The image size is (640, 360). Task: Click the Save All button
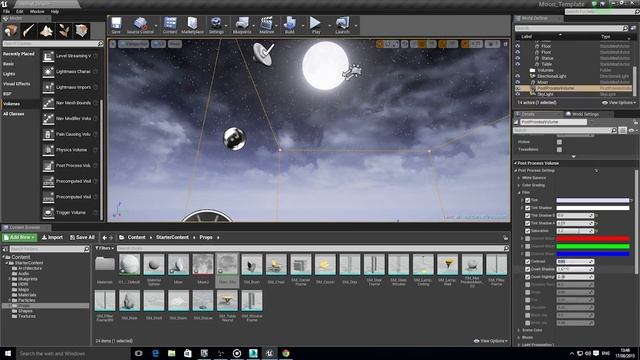click(82, 237)
